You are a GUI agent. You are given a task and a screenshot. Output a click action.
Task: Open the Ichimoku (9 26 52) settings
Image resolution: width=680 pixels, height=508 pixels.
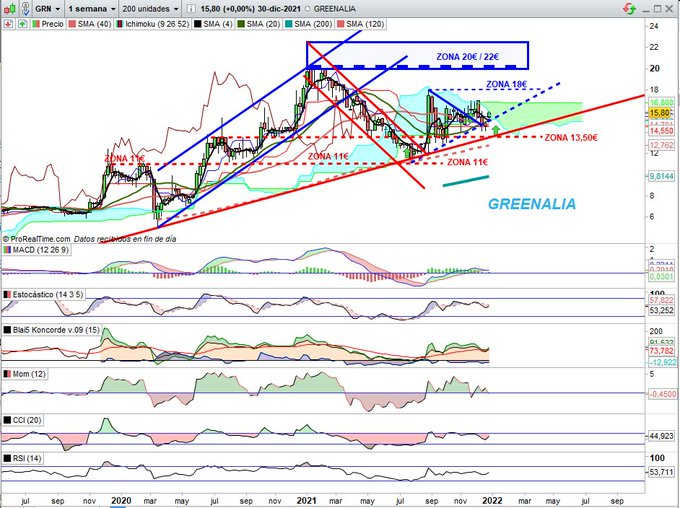pyautogui.click(x=152, y=24)
